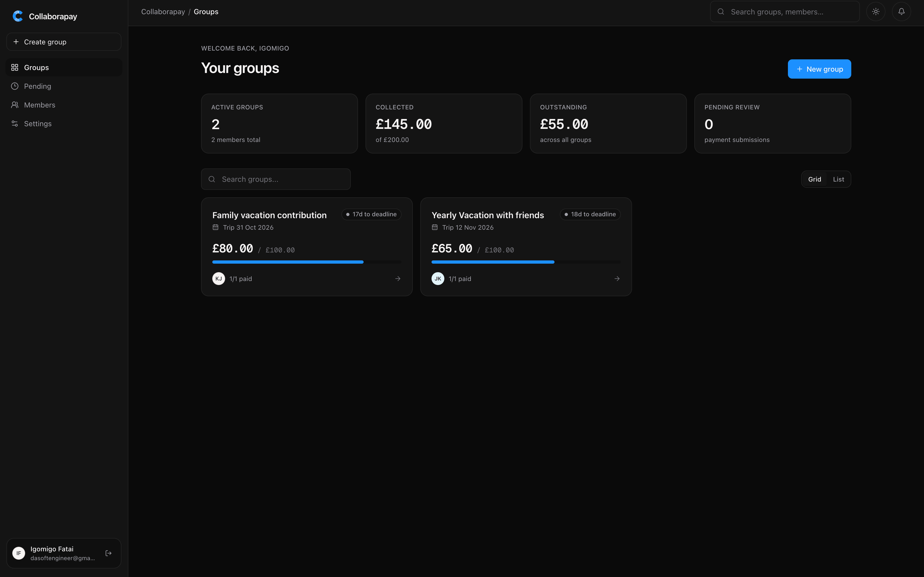Click the Family vacation contribution title
Viewport: 924px width, 577px height.
pyautogui.click(x=269, y=215)
